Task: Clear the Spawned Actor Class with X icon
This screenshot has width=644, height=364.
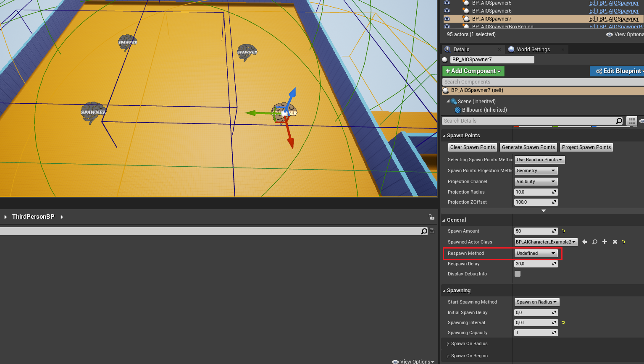Action: pos(615,242)
